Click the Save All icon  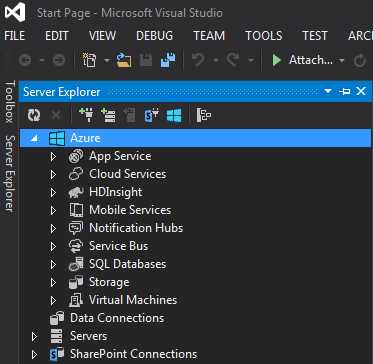(168, 60)
